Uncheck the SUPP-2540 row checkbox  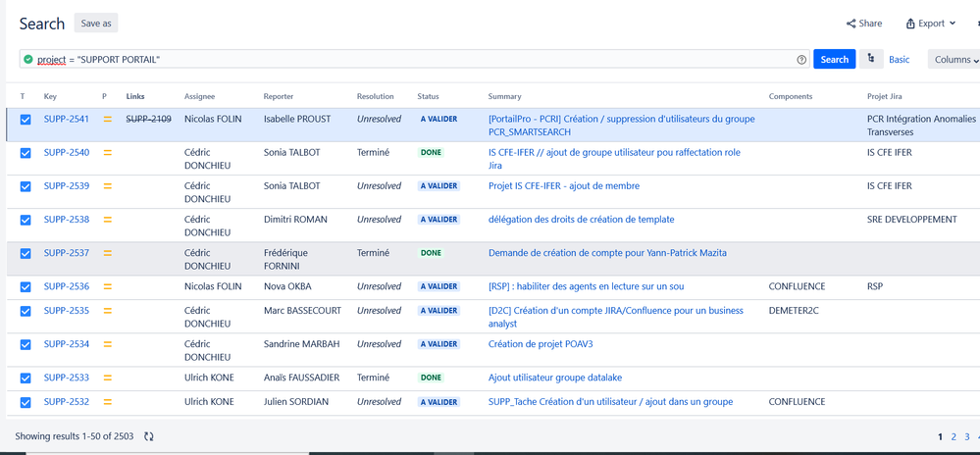tap(26, 153)
